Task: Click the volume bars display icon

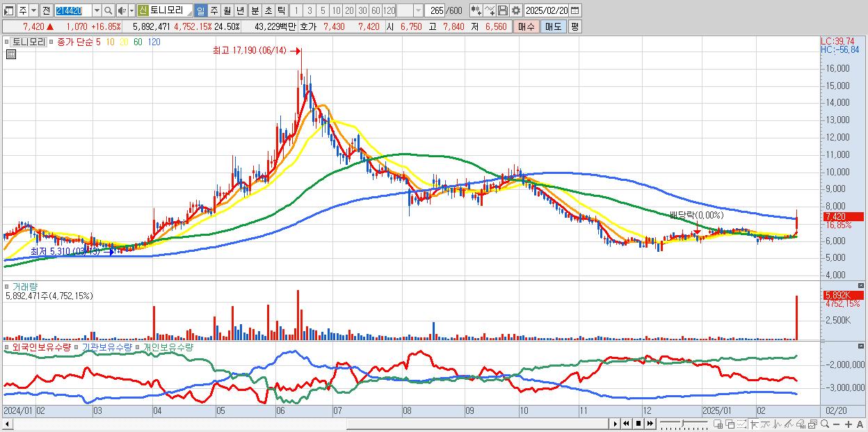Action: point(801,424)
